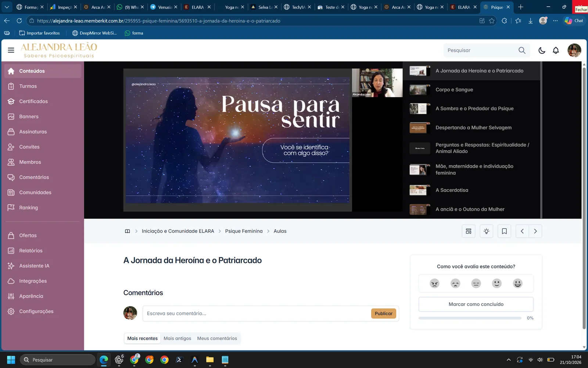Open File Explorer from taskbar

pos(210,360)
